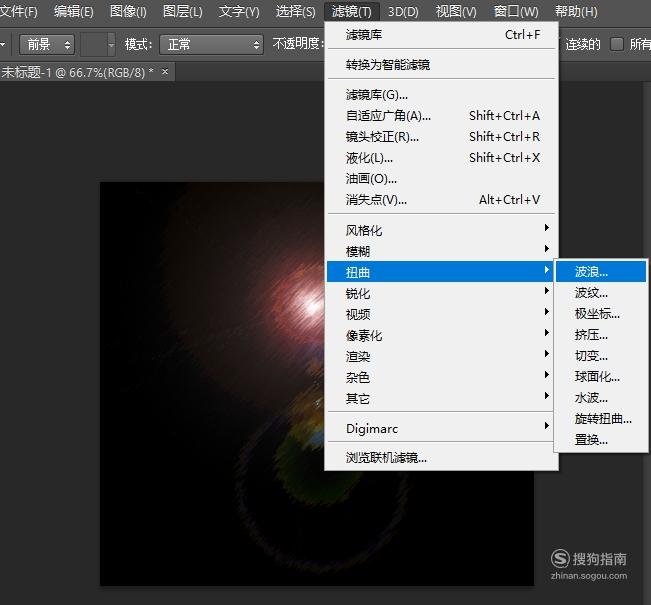The width and height of the screenshot is (651, 605).
Task: Choose 液化(L)... filter
Action: point(442,158)
